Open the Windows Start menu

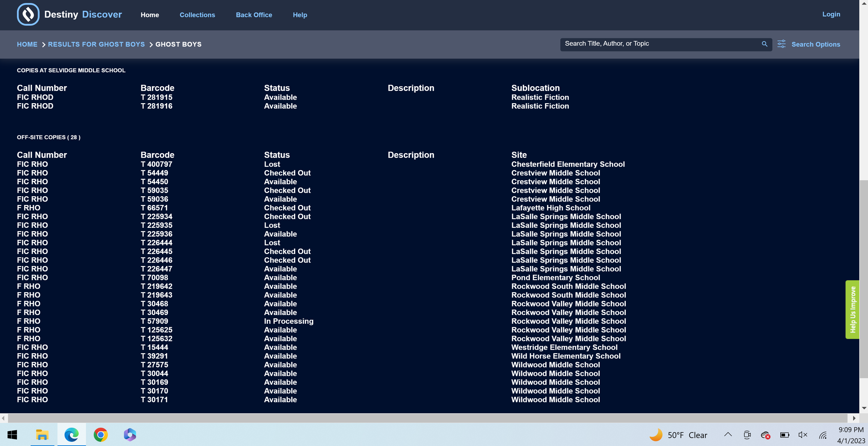(x=12, y=435)
